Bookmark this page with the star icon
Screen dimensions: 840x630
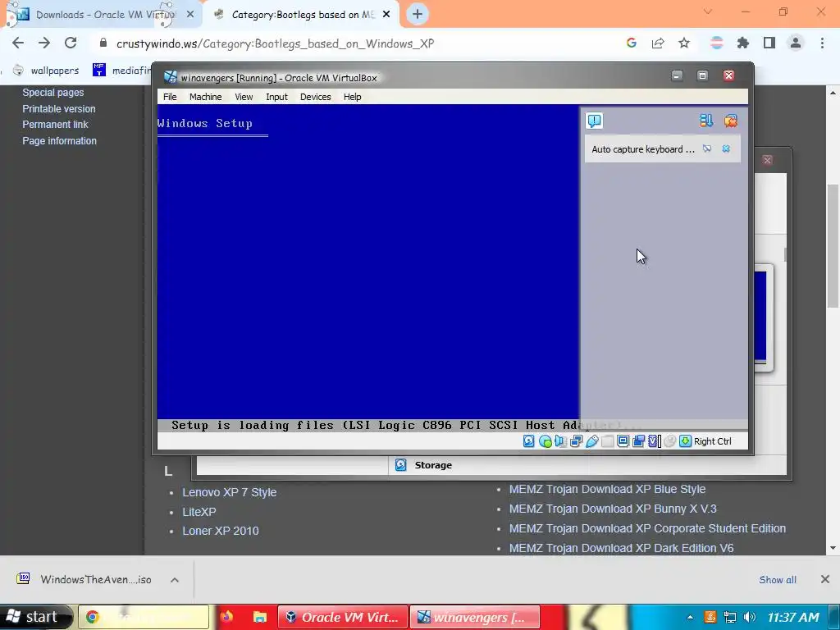(684, 43)
